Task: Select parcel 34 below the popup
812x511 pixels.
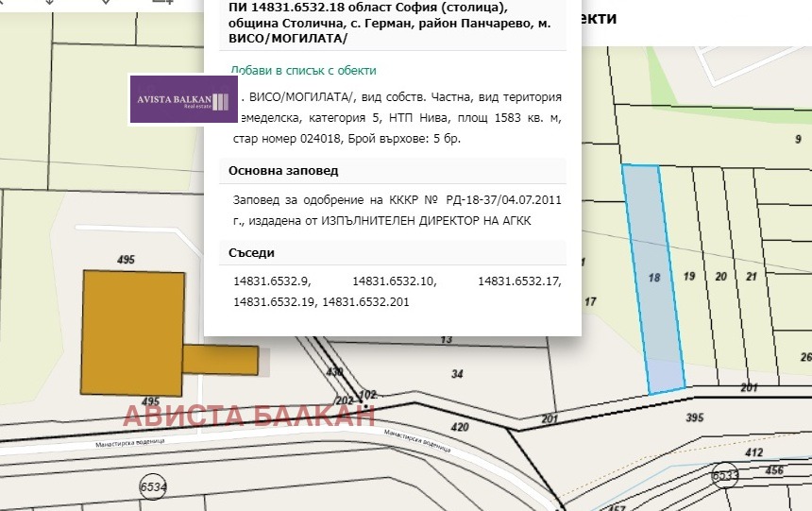Action: click(x=457, y=374)
